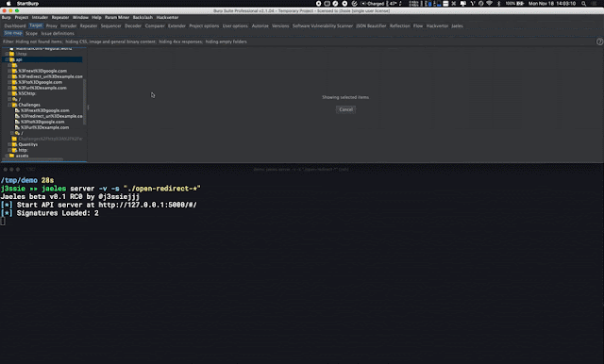This screenshot has height=364, width=604.
Task: Open the Apple menu icon
Action: (8, 4)
